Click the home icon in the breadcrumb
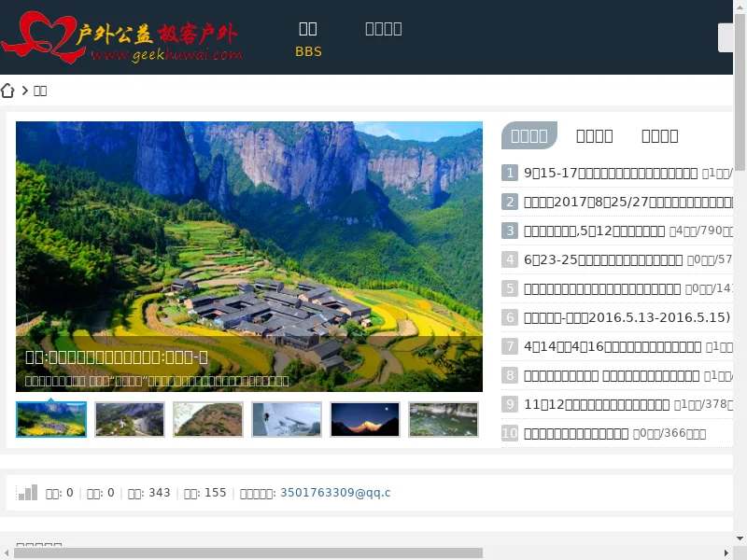 point(7,91)
